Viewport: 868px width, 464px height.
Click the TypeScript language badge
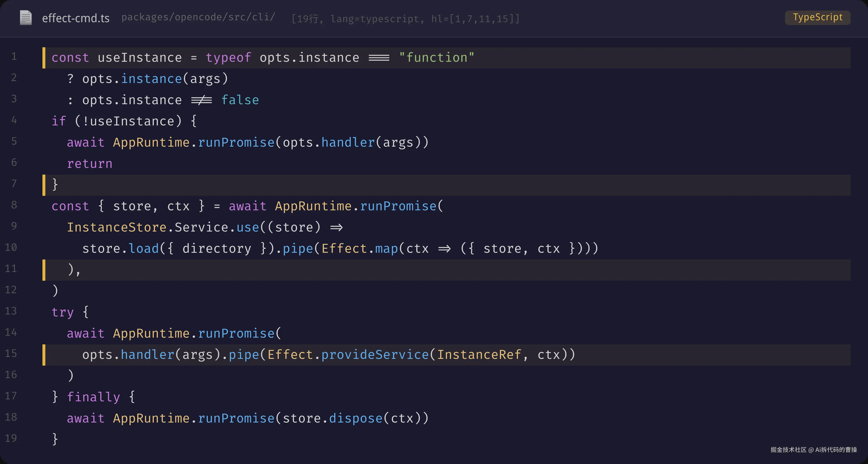pyautogui.click(x=817, y=18)
